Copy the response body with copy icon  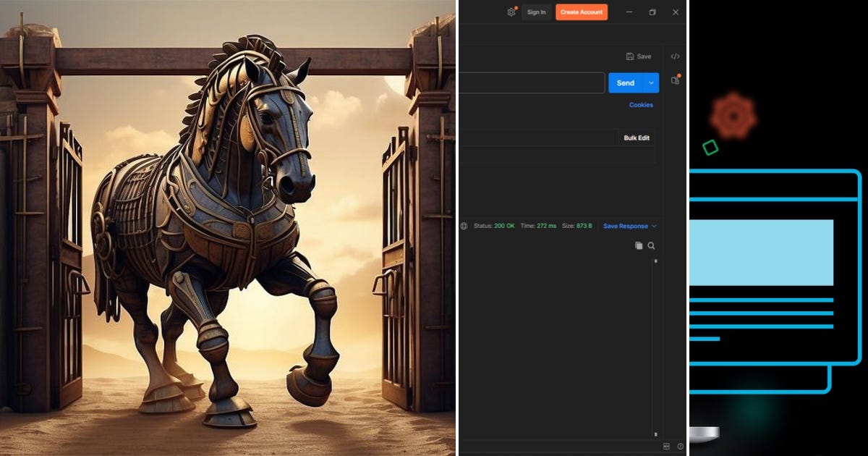[x=639, y=246]
